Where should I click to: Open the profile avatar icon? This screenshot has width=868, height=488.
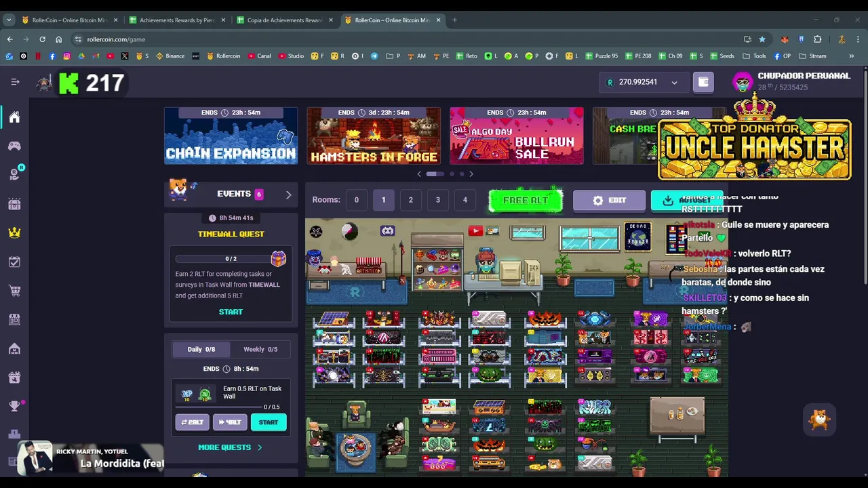[743, 82]
